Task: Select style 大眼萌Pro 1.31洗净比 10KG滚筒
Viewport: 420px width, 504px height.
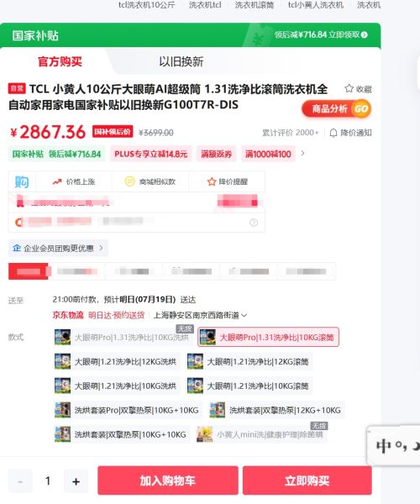Action: (268, 337)
